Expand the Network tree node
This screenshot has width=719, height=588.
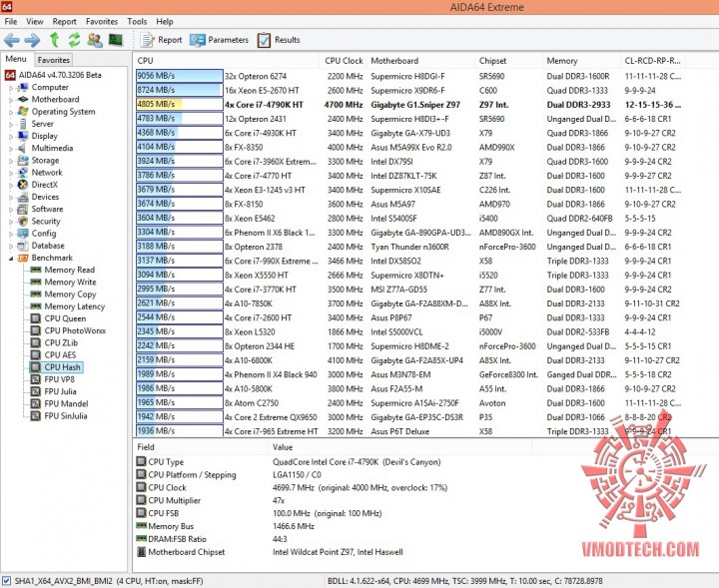(11, 173)
